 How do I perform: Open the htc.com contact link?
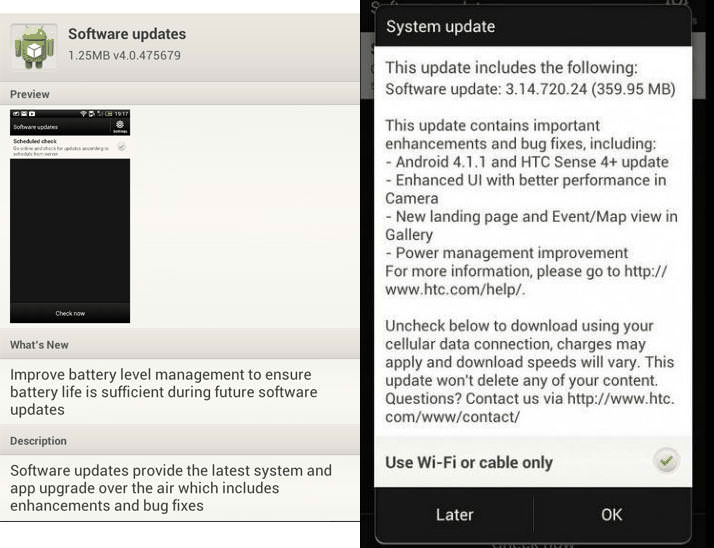coord(530,408)
